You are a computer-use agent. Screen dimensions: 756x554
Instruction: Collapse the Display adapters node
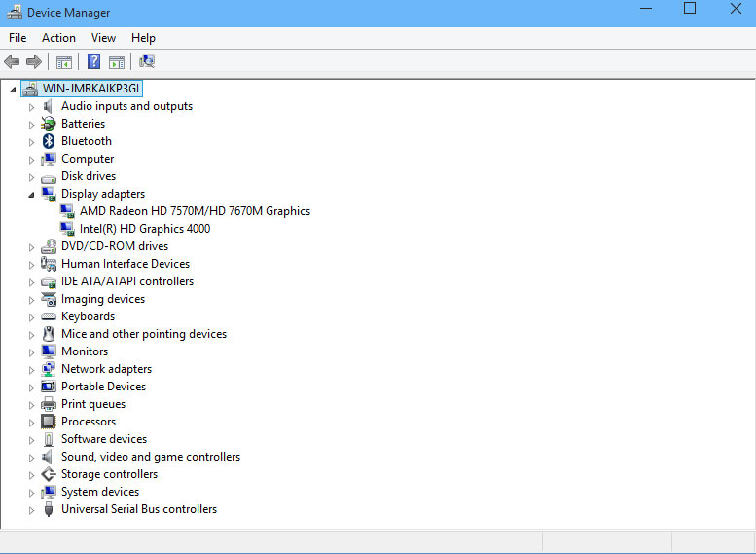click(31, 195)
